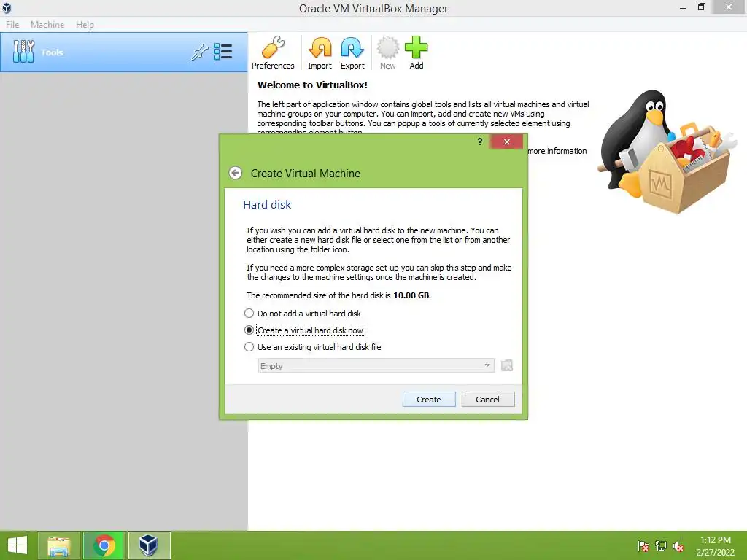
Task: Click the Create button
Action: pos(429,400)
